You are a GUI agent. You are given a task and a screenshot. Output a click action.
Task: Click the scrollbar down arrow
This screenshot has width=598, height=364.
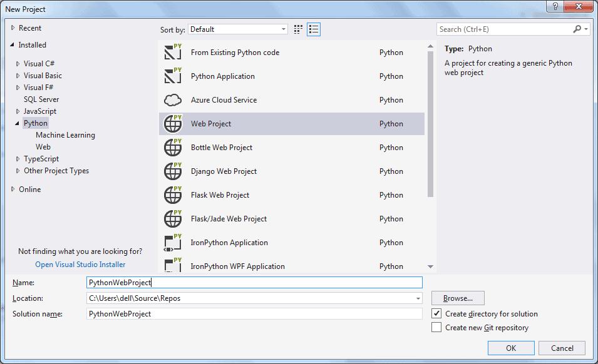pos(431,267)
